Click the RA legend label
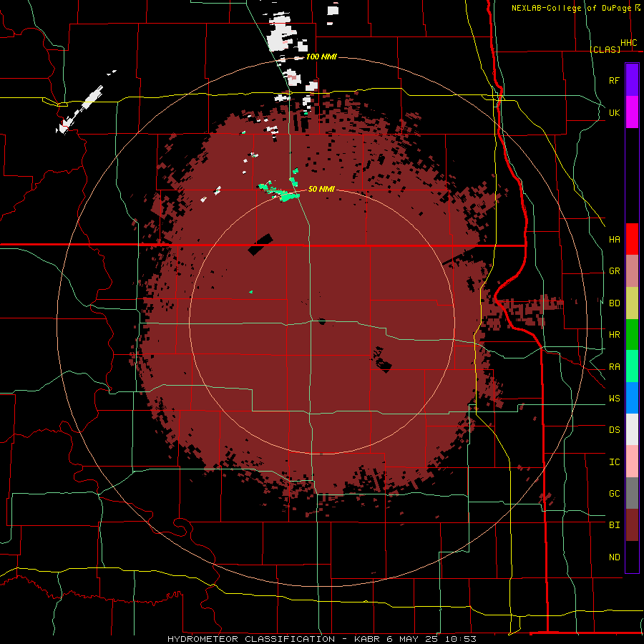The width and height of the screenshot is (644, 644). coord(614,367)
